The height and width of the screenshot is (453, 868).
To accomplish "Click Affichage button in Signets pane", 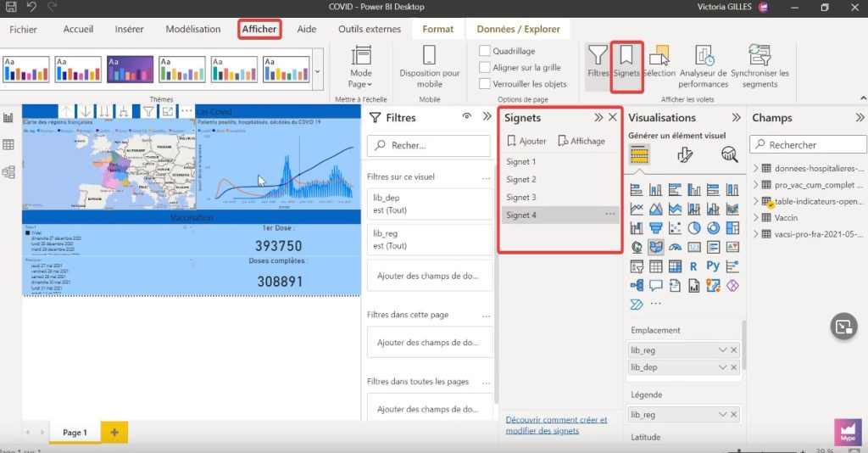I will [581, 141].
